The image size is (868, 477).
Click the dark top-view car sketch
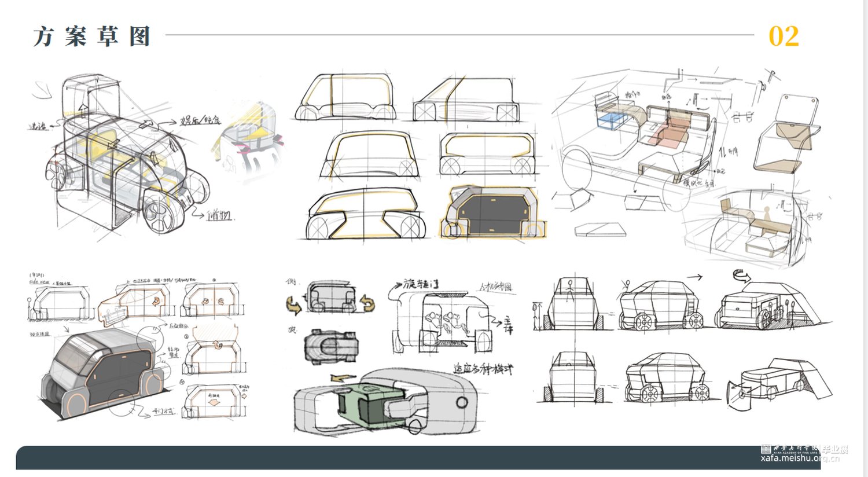(x=331, y=347)
